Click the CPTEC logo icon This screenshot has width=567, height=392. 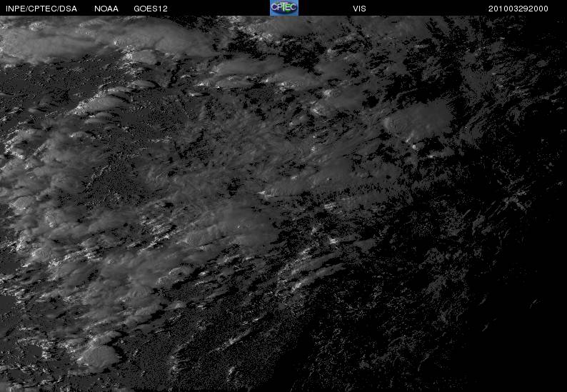click(x=284, y=8)
